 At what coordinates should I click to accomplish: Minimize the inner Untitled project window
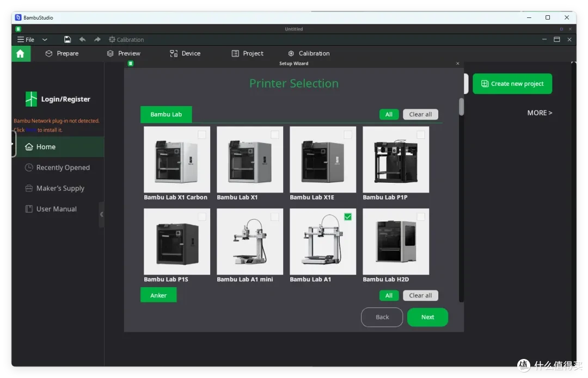(x=544, y=39)
